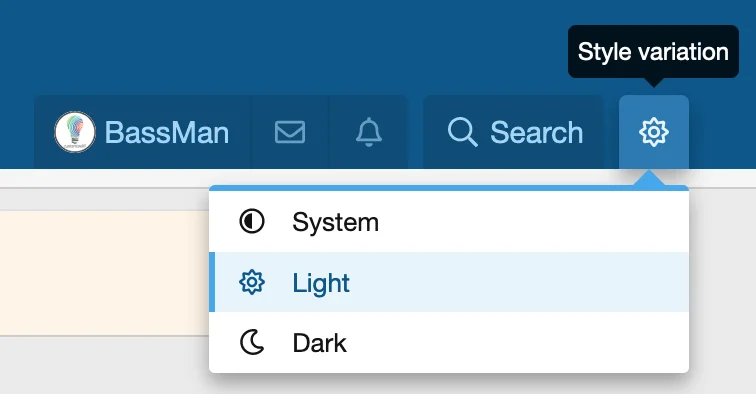Click the half-circle System icon
The height and width of the screenshot is (394, 756).
click(252, 221)
